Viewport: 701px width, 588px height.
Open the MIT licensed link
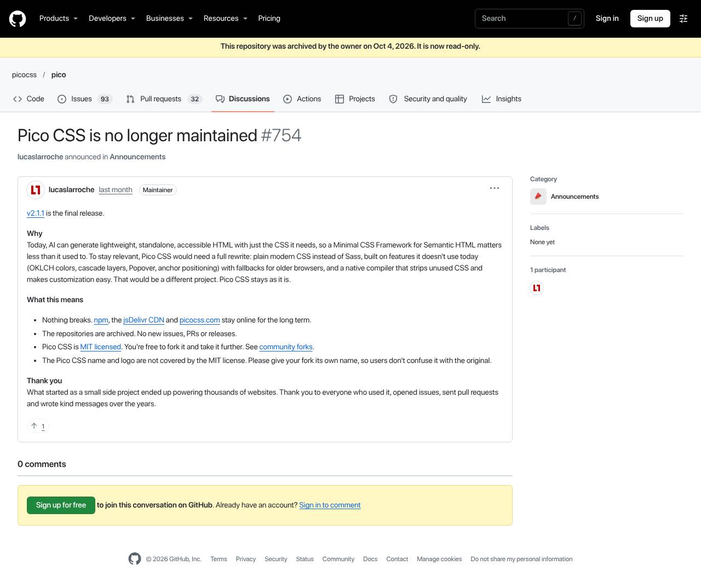(x=101, y=347)
